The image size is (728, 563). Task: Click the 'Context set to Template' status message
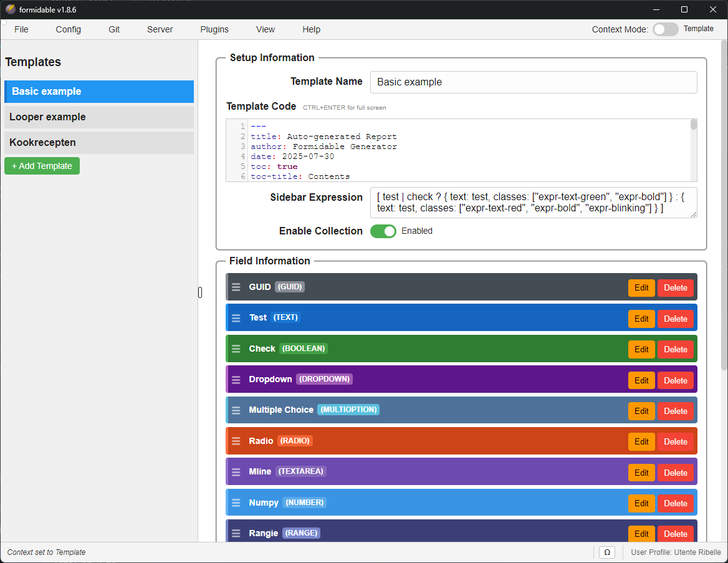[46, 552]
